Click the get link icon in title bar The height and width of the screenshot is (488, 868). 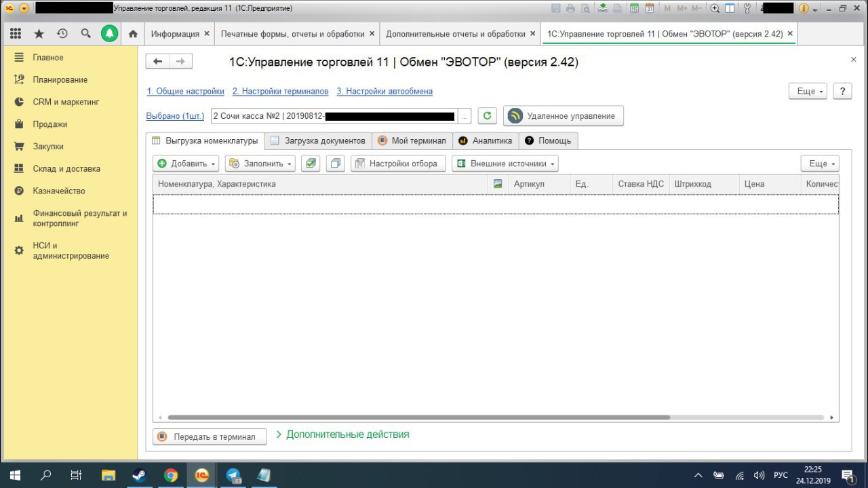tap(603, 8)
